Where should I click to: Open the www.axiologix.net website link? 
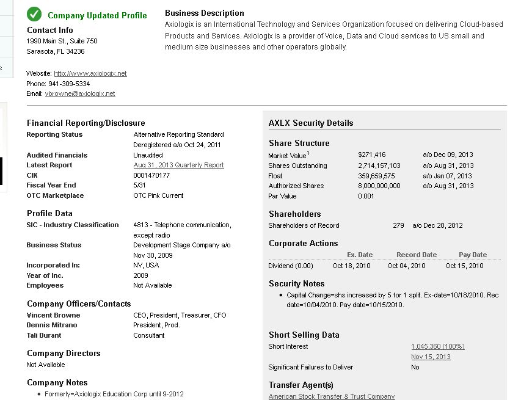[x=90, y=73]
